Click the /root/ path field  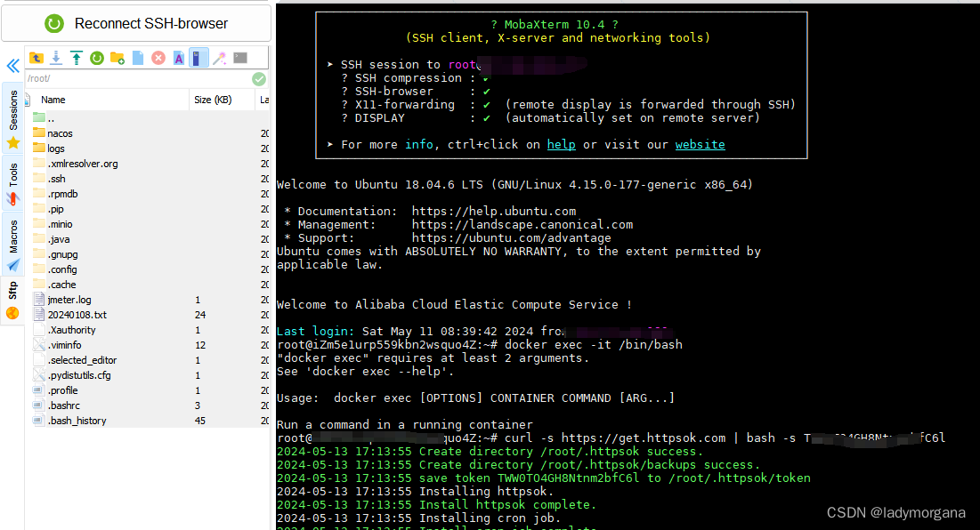coord(137,78)
